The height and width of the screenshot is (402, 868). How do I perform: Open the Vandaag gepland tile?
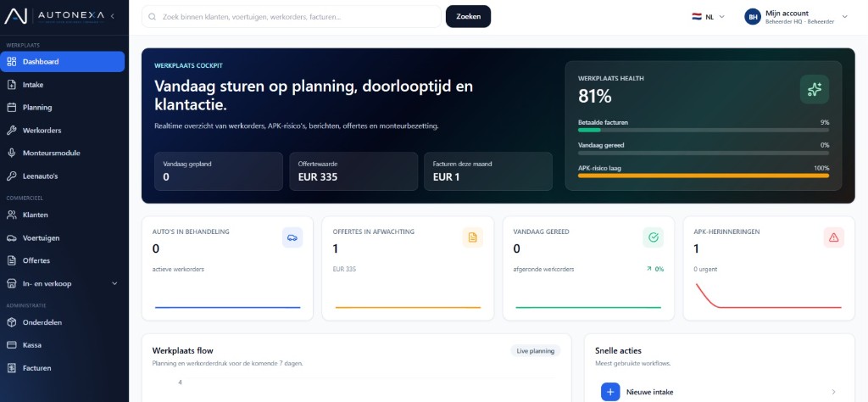219,171
